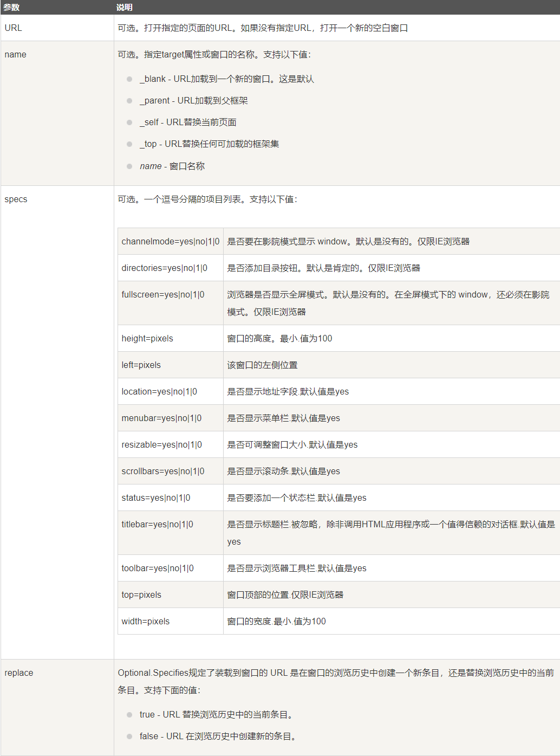Click the titlebar=yes|no|1|0 cell

(157, 524)
